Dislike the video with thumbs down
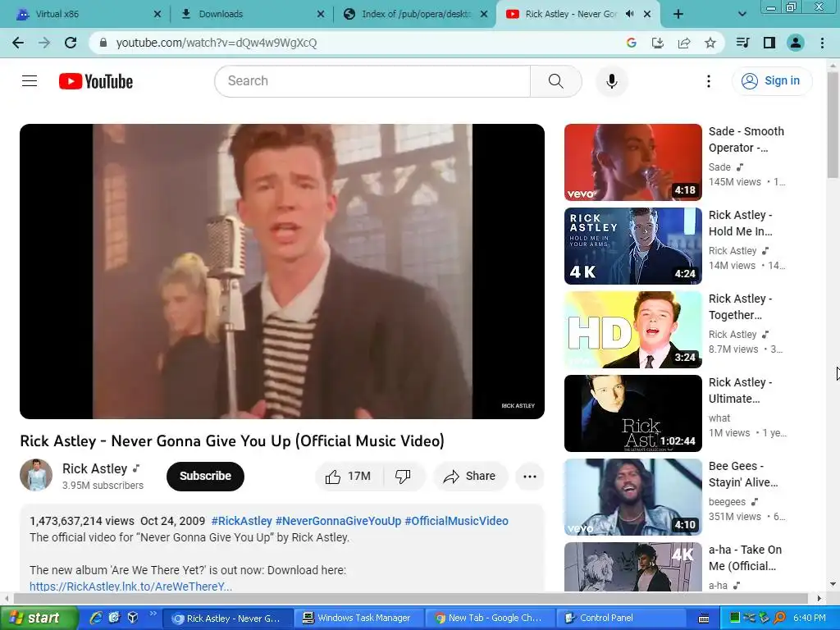The height and width of the screenshot is (630, 840). [x=404, y=477]
